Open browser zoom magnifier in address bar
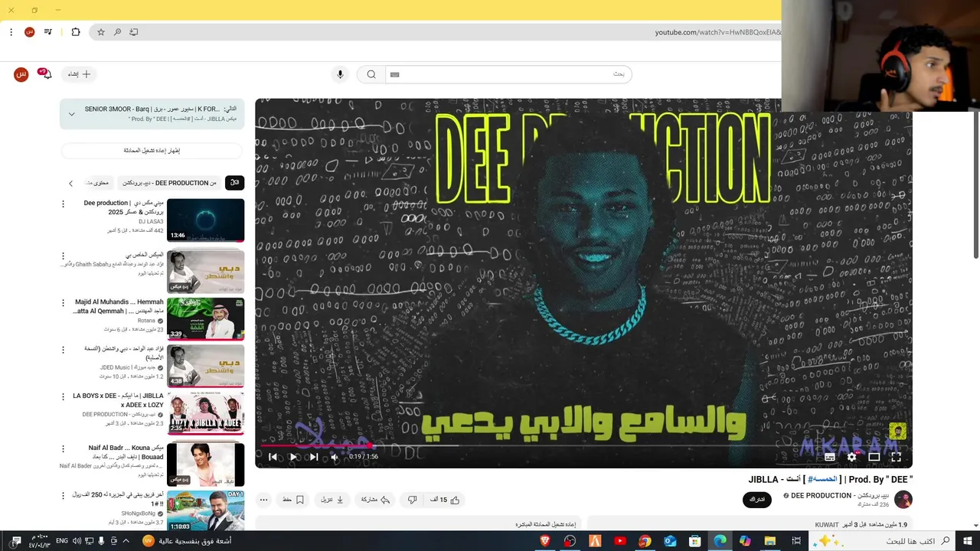The image size is (980, 551). 117,32
